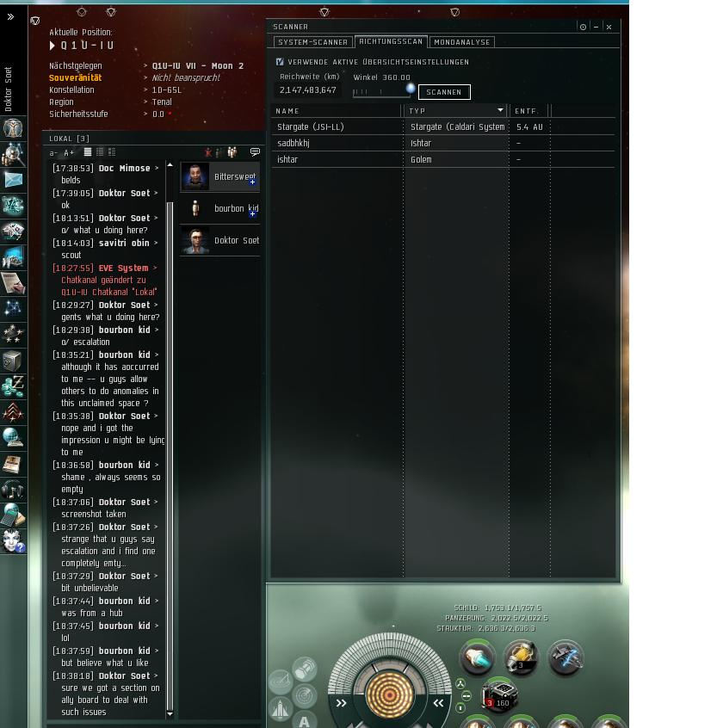Open the Contracts document icon
Viewport: 723px width, 728px height.
click(x=13, y=283)
